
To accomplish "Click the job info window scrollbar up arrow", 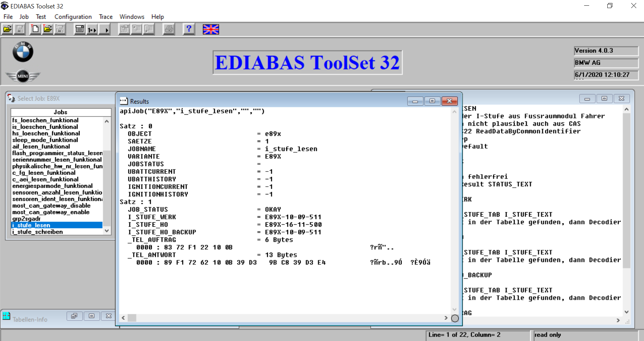I will (x=627, y=109).
